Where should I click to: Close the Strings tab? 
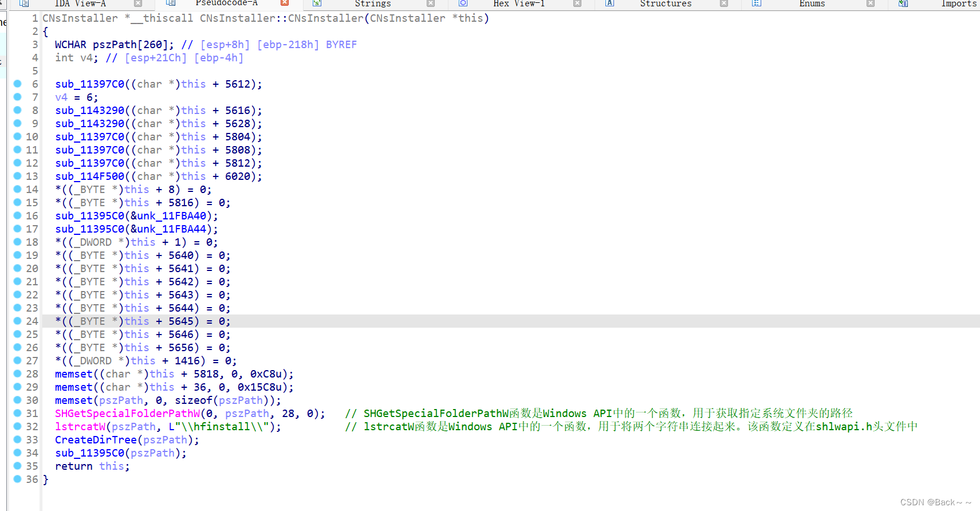click(x=431, y=3)
